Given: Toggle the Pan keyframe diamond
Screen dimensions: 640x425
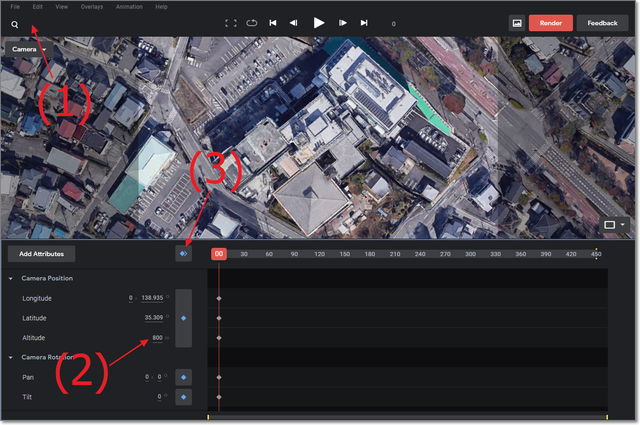Looking at the screenshot, I should tap(183, 377).
